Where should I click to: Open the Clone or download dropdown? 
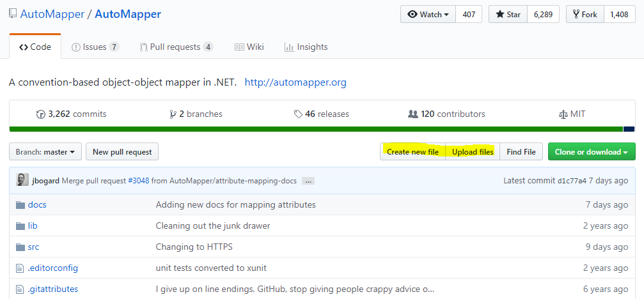click(x=592, y=152)
